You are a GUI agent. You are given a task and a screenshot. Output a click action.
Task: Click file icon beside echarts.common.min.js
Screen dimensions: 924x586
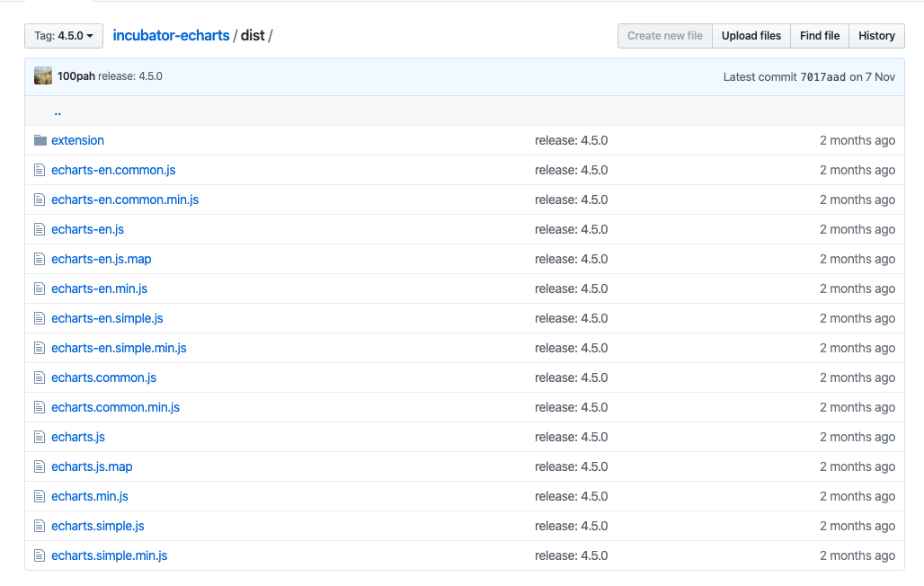point(40,407)
